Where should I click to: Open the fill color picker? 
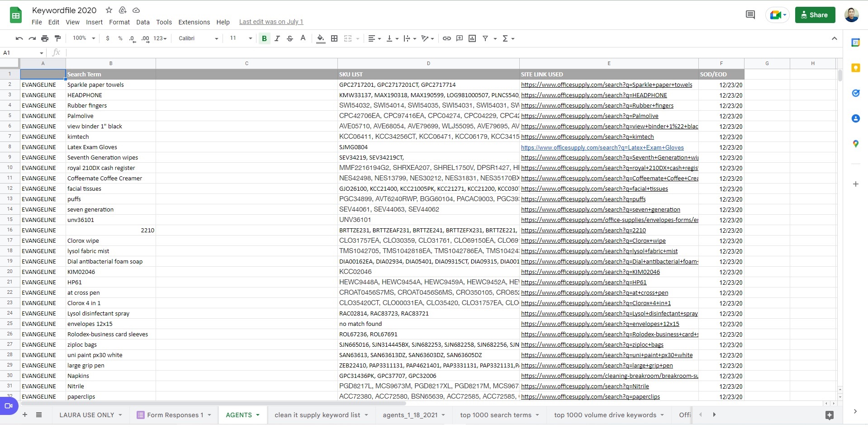321,38
